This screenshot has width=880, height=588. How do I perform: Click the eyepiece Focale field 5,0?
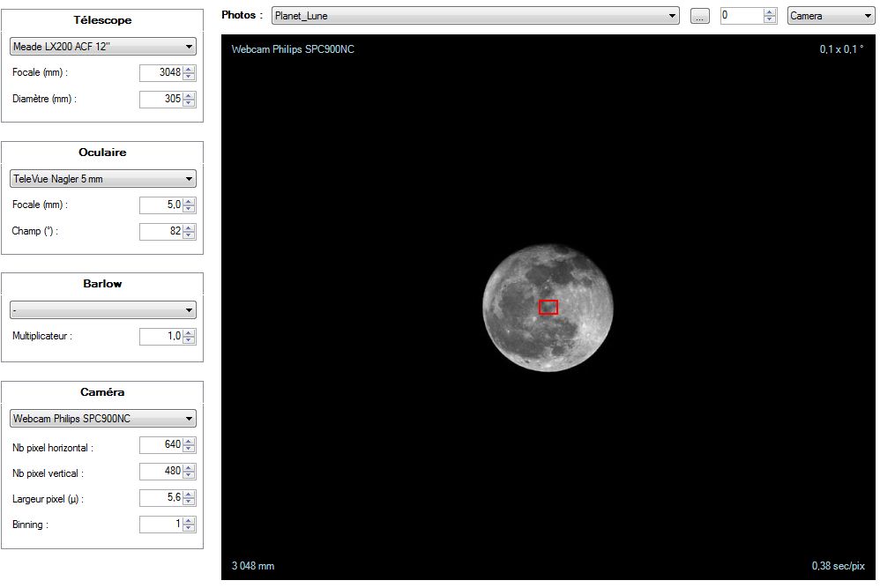coord(161,205)
